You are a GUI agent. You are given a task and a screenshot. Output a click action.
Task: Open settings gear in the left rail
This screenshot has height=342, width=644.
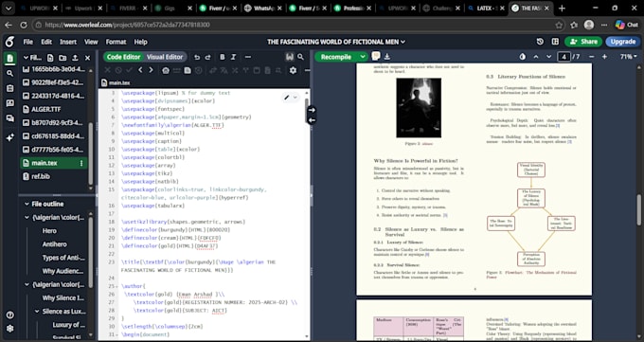pyautogui.click(x=9, y=329)
